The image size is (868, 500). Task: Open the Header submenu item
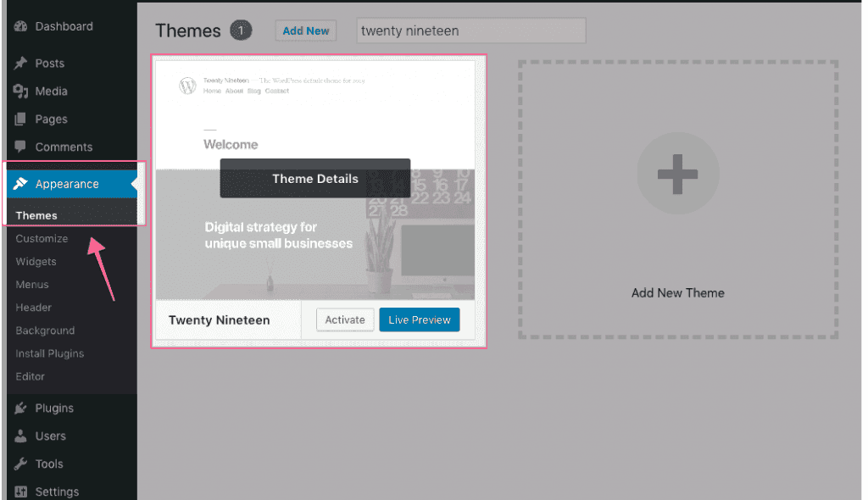click(x=33, y=308)
